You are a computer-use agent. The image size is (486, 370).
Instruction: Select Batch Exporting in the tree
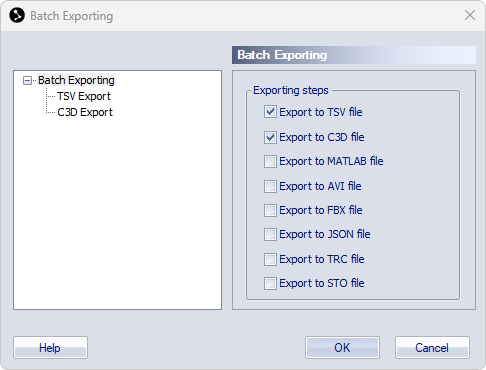click(76, 80)
